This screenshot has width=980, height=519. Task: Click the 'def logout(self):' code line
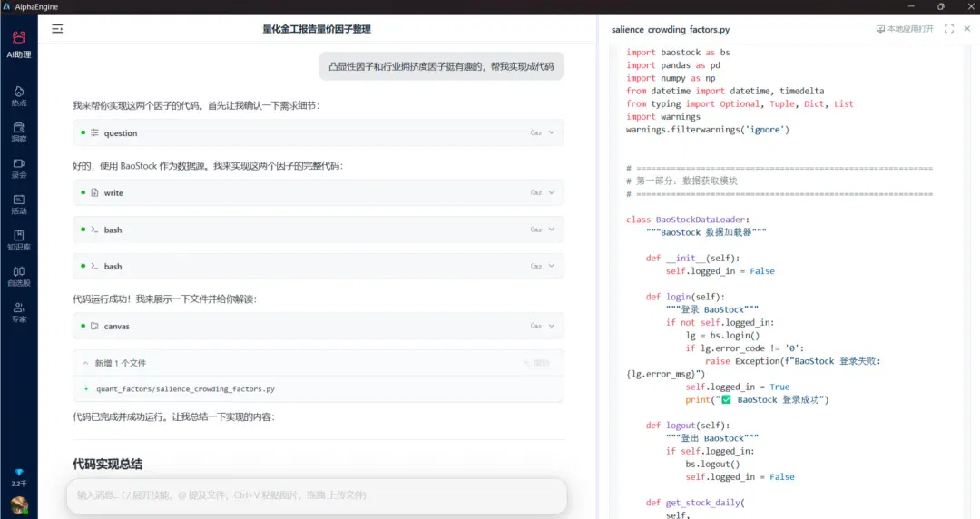(688, 426)
